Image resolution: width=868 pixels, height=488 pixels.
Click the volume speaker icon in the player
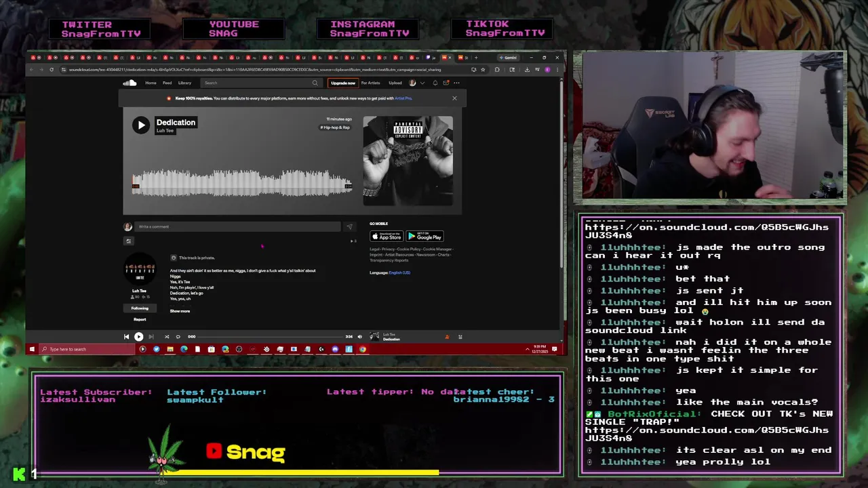pos(360,336)
